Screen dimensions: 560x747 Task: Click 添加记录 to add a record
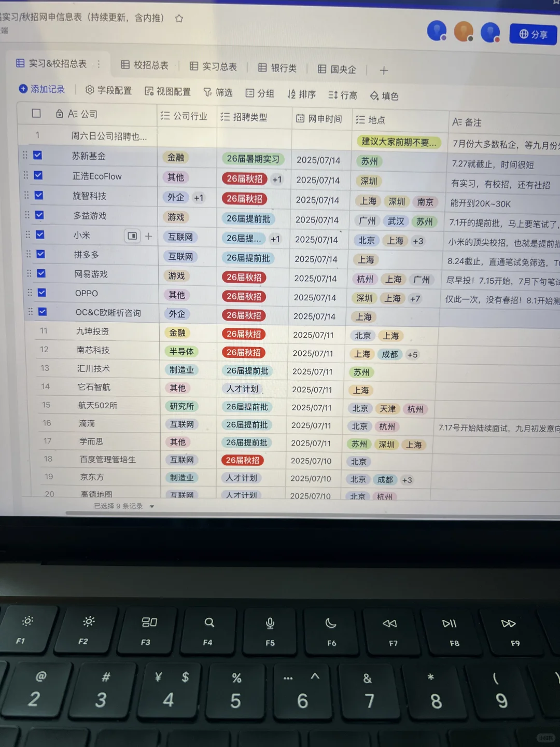(x=42, y=89)
